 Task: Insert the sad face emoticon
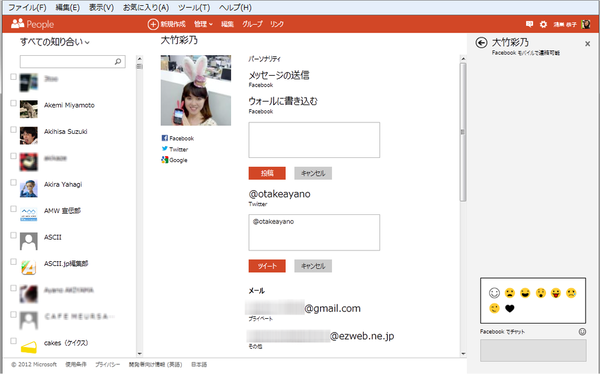click(510, 293)
